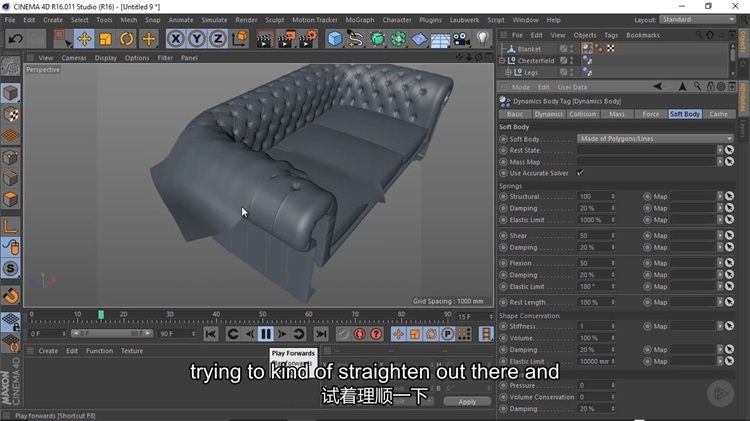Toggle the Chesterfield layer checkbox icon

coord(564,60)
